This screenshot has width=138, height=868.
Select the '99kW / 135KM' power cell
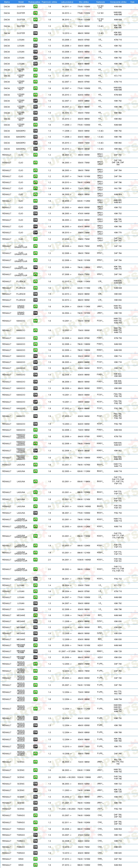(84, 569)
